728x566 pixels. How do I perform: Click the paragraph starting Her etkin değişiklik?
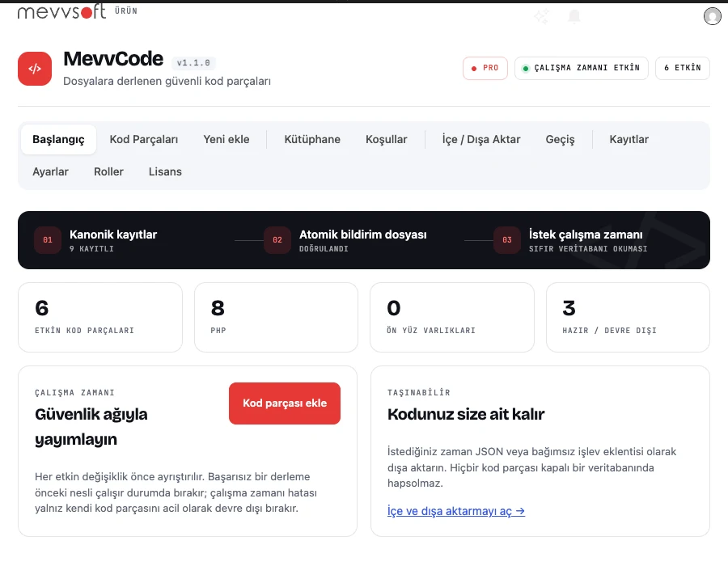pyautogui.click(x=176, y=492)
